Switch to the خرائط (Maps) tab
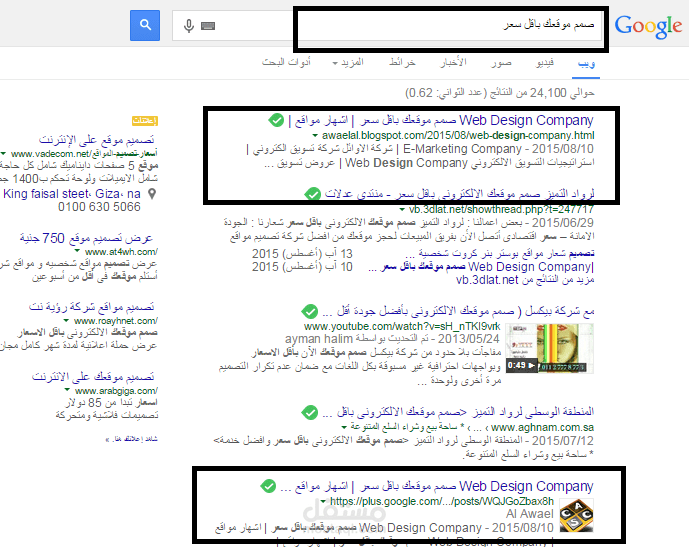This screenshot has width=689, height=547. (402, 63)
